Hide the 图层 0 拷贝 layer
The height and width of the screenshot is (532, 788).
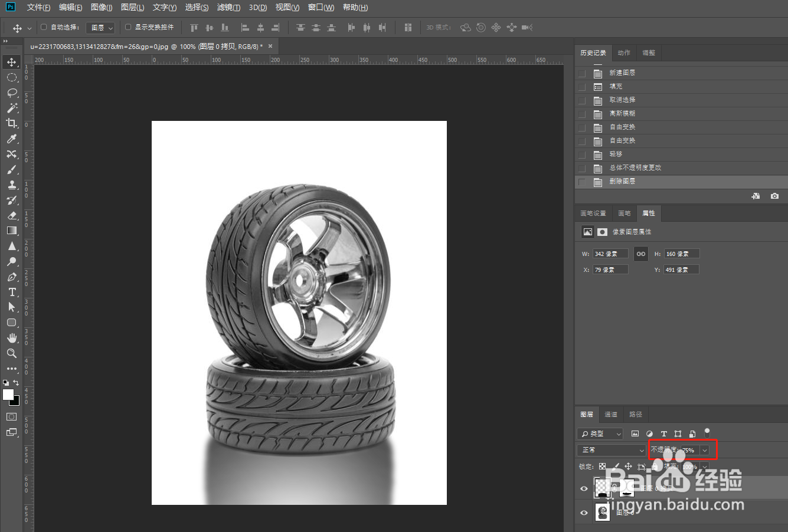pyautogui.click(x=584, y=488)
